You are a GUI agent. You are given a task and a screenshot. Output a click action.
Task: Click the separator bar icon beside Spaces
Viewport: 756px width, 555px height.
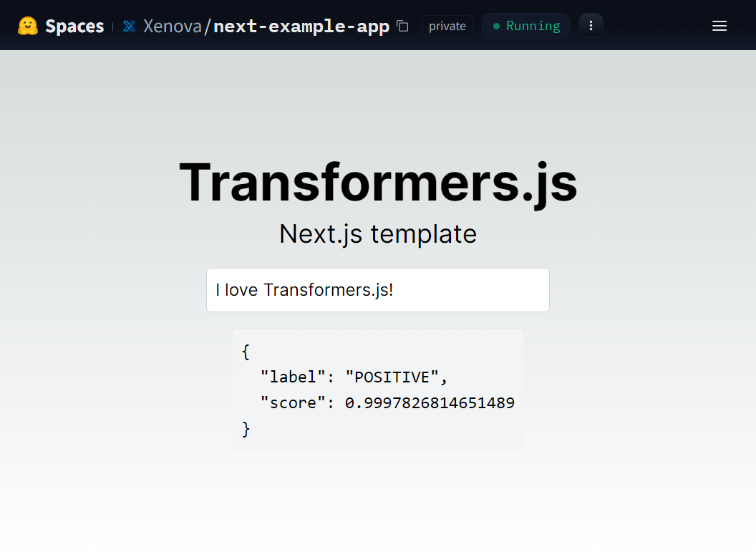[x=111, y=25]
